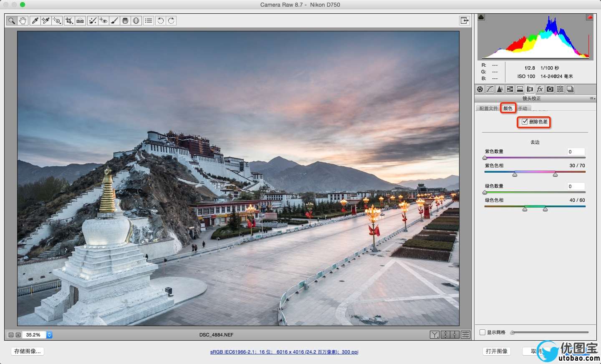Screen dimensions: 601x364
Task: Open the before/after view Y dropdown
Action: tap(434, 335)
